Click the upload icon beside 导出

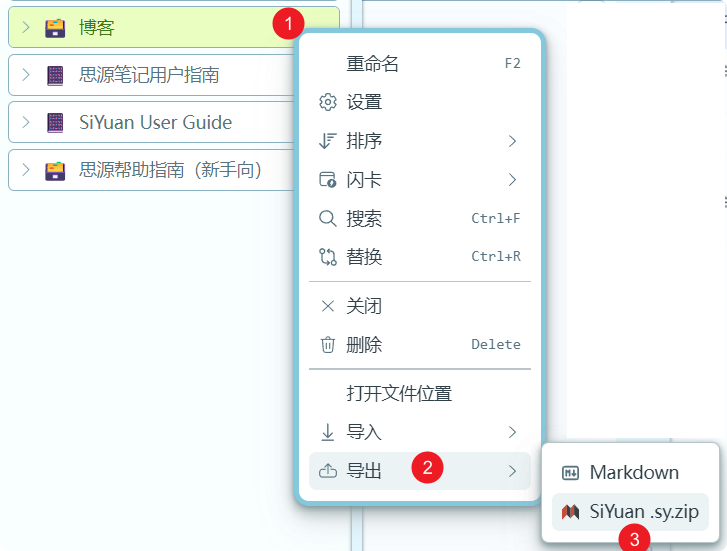pyautogui.click(x=328, y=471)
